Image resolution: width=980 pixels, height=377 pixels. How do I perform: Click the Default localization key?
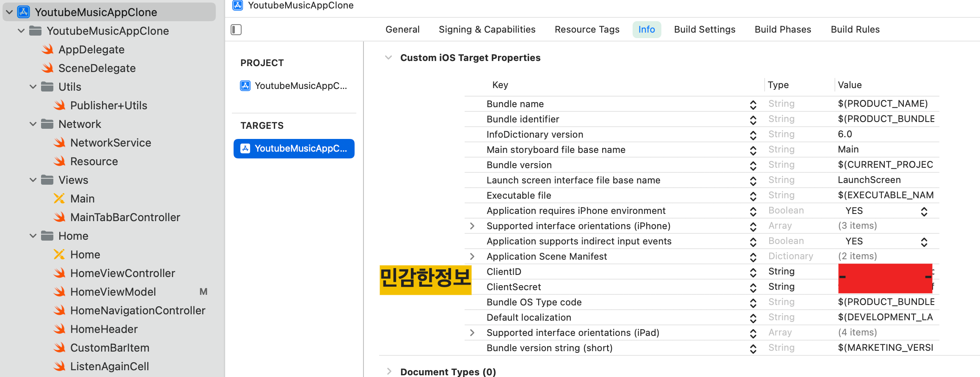[529, 317]
